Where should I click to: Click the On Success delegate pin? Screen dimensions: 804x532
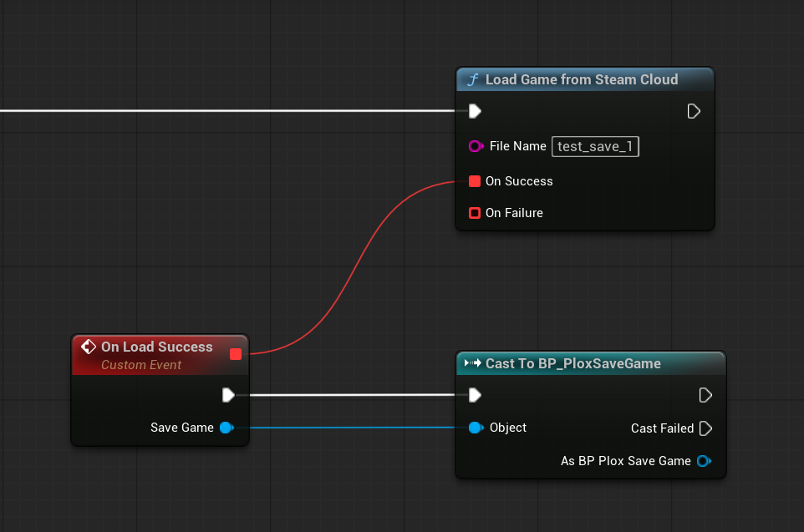(475, 181)
